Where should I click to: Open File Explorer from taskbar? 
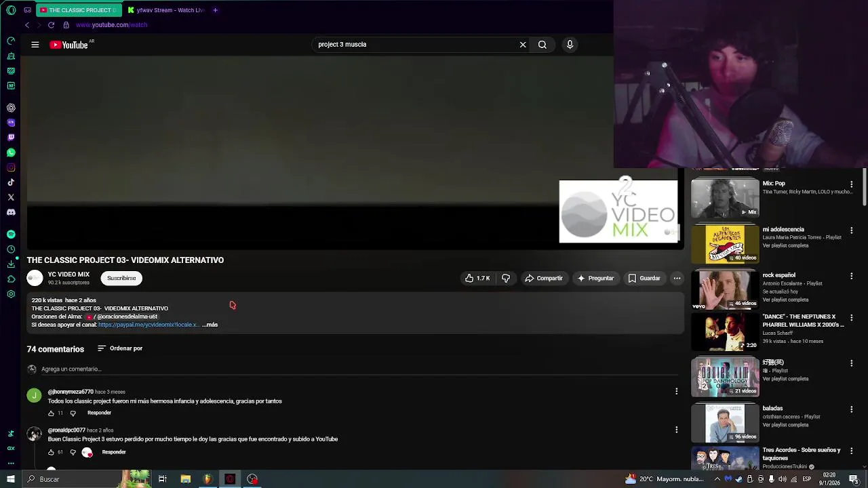coord(185,479)
